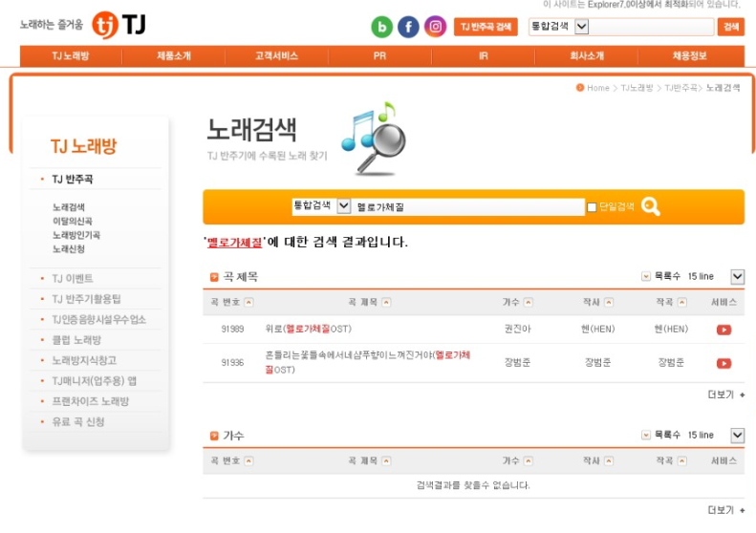Select sidebar TJ 반주기활용팁 item

[x=86, y=299]
